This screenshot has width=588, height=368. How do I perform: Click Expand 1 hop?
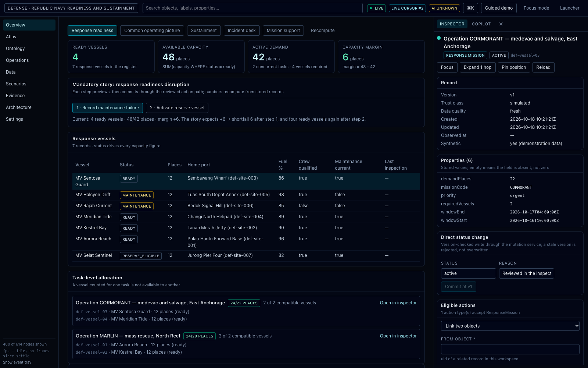tap(477, 67)
